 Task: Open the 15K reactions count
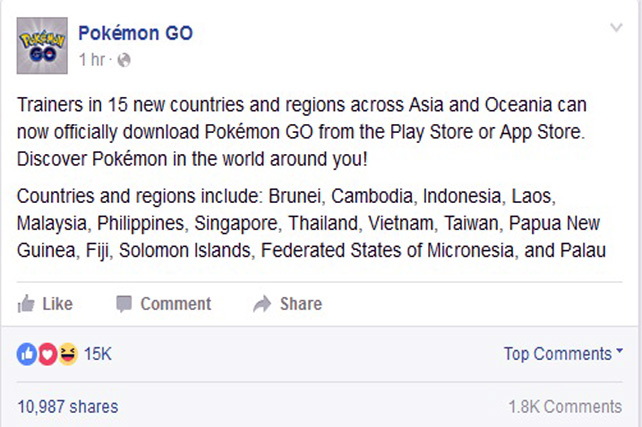(98, 353)
